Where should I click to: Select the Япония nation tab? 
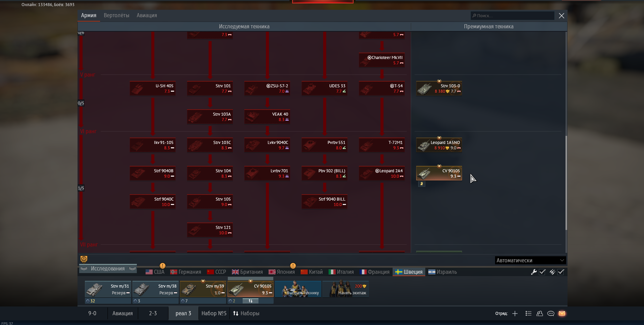click(282, 272)
